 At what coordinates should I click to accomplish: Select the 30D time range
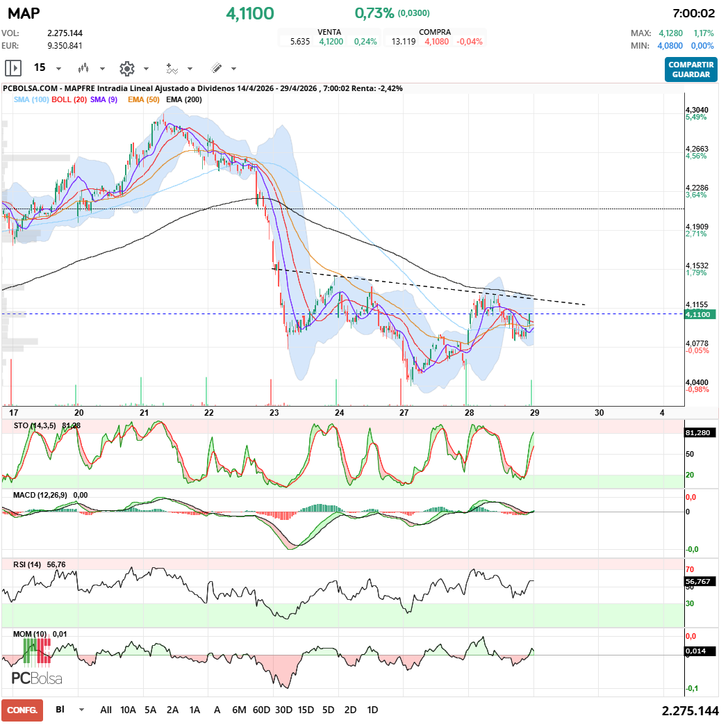pyautogui.click(x=283, y=710)
